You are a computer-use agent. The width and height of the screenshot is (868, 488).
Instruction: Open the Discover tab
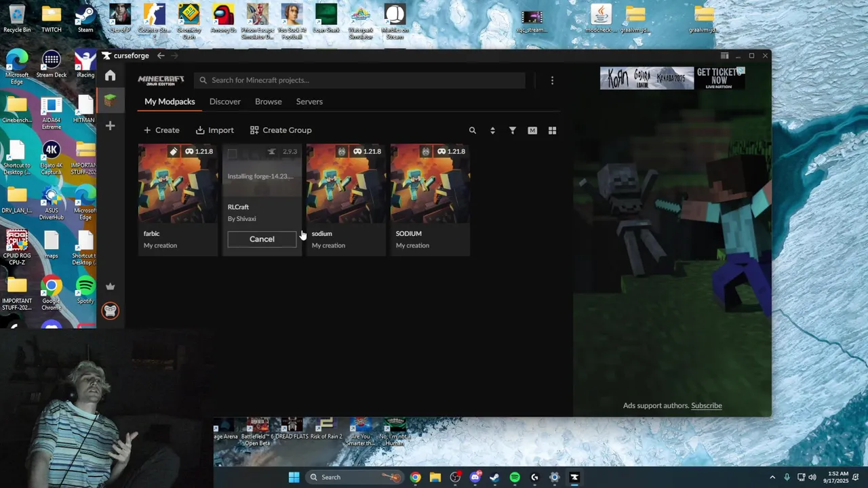pos(225,102)
